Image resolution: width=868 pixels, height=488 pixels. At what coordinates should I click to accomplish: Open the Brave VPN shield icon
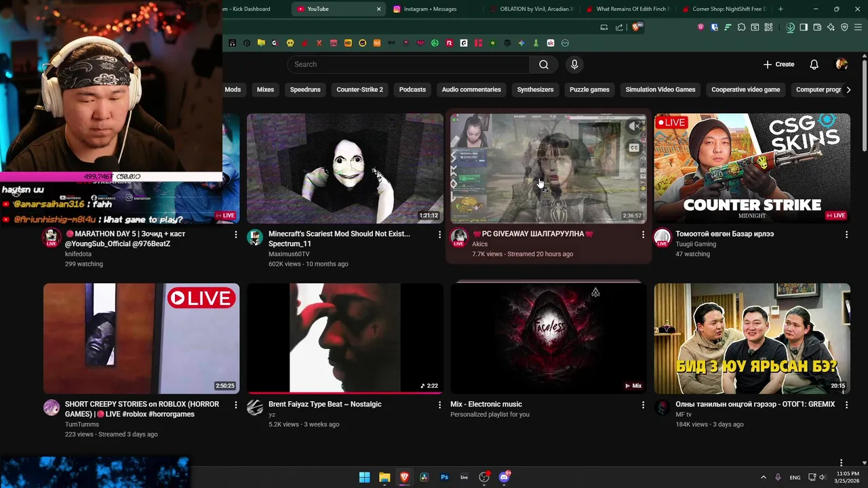pos(844,27)
